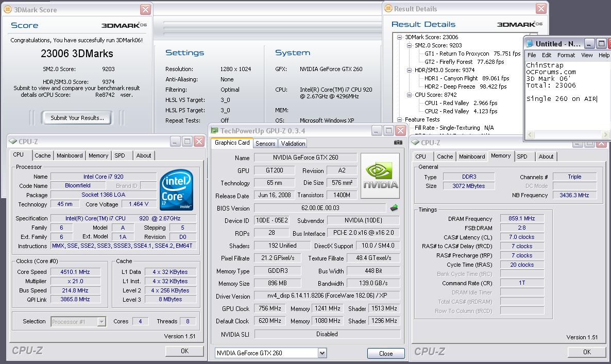Image resolution: width=611 pixels, height=364 pixels.
Task: Click the camera screenshot icon in GPU-Z
Action: pos(398,143)
